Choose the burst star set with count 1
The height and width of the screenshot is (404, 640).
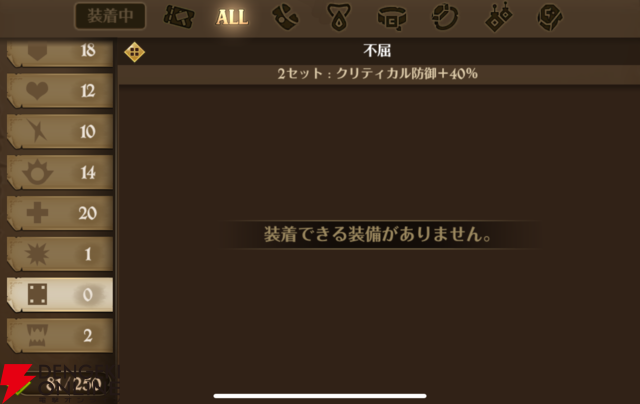[60, 254]
